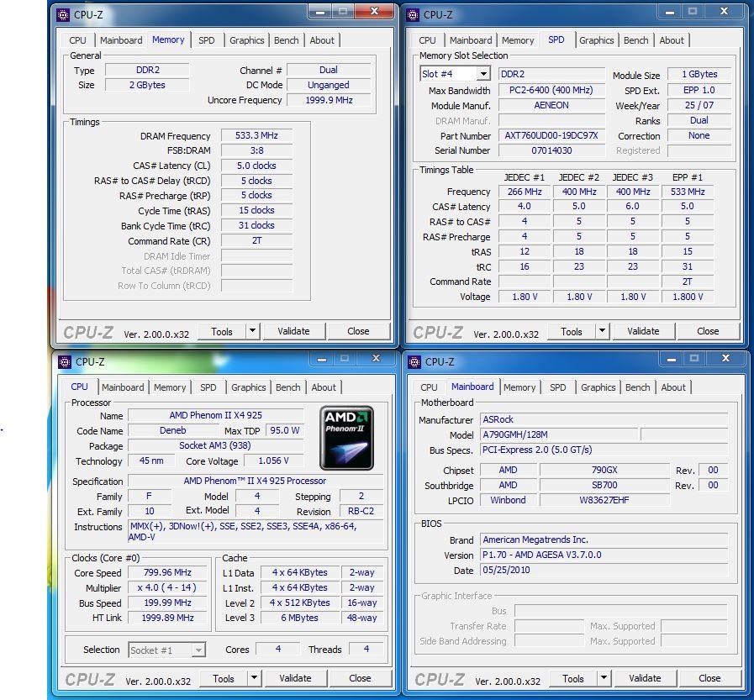This screenshot has height=700, width=754.
Task: Select Graphics tab in Memory window
Action: [246, 40]
